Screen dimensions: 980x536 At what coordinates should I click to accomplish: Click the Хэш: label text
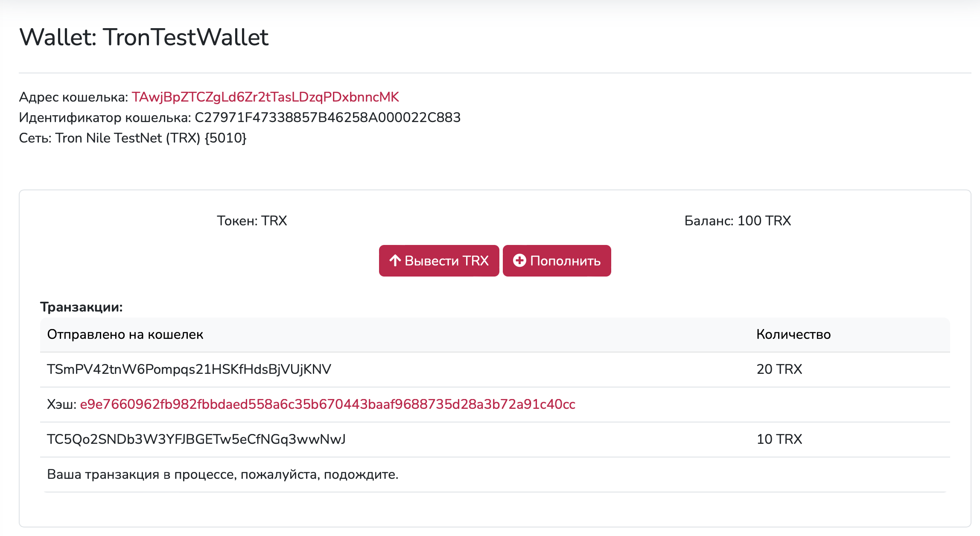tap(61, 404)
